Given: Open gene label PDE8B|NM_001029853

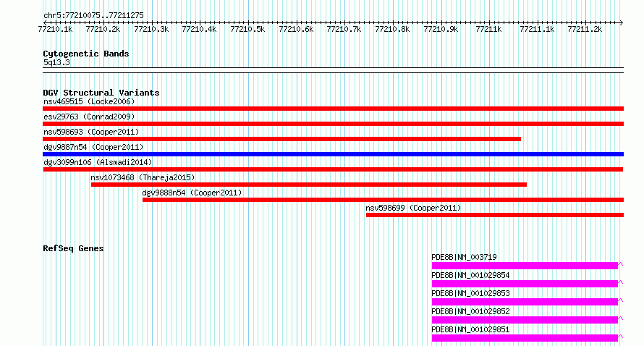Looking at the screenshot, I should click(470, 293).
